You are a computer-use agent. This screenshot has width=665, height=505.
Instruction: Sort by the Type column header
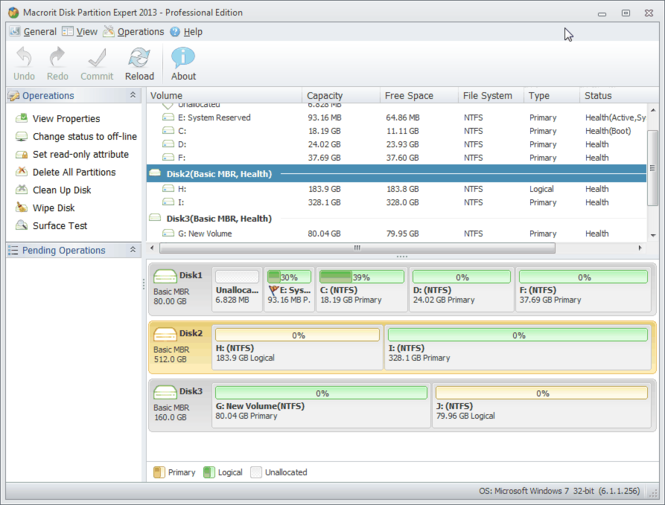552,96
